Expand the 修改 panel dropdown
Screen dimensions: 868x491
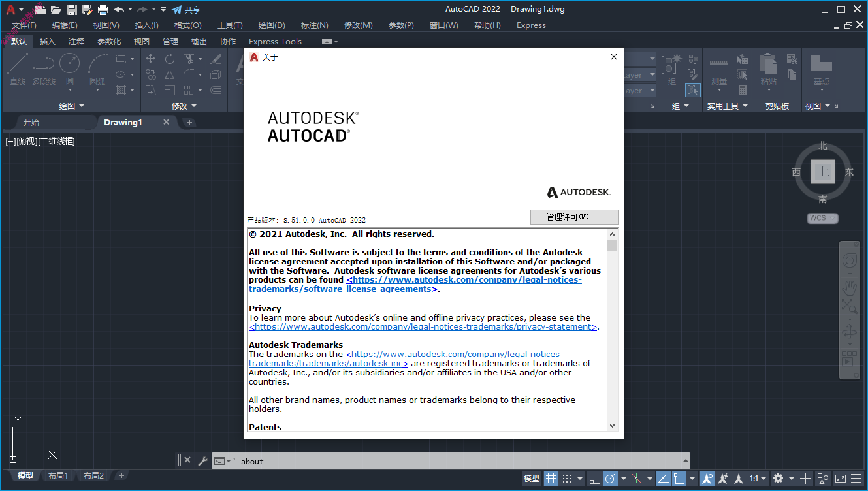click(x=184, y=106)
